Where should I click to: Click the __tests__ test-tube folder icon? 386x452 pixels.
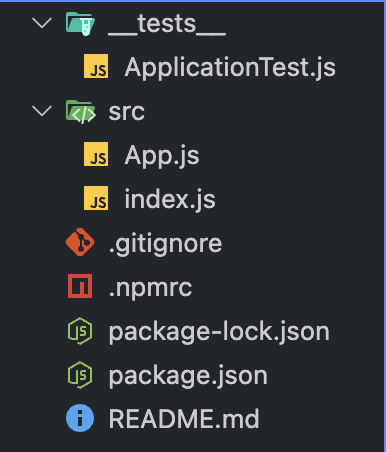coord(80,24)
